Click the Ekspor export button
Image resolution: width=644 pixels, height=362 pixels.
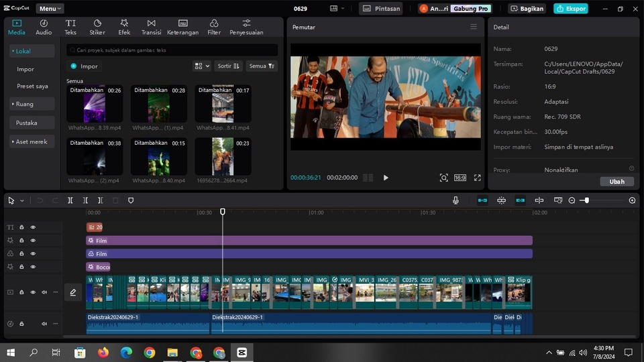(x=570, y=8)
